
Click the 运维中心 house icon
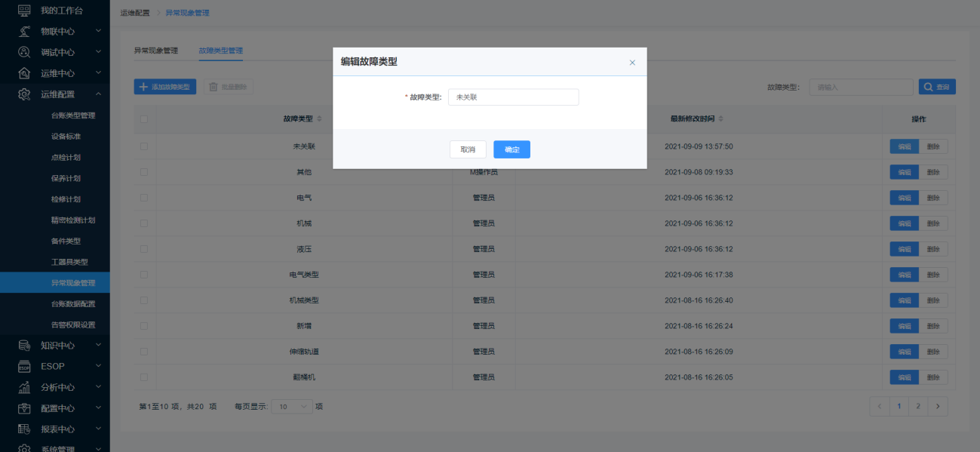pyautogui.click(x=24, y=73)
